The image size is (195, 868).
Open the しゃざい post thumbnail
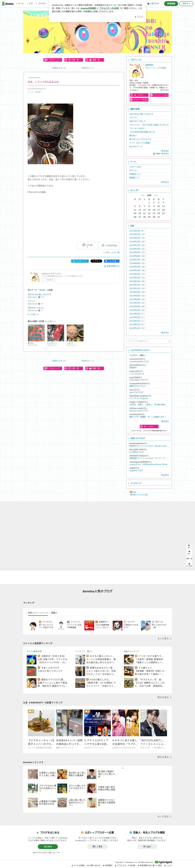(75, 333)
